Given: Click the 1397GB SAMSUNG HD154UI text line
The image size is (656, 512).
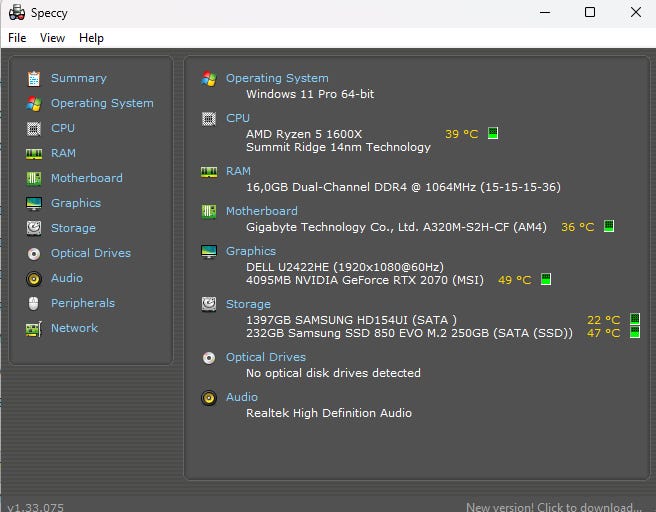Looking at the screenshot, I should coord(351,320).
